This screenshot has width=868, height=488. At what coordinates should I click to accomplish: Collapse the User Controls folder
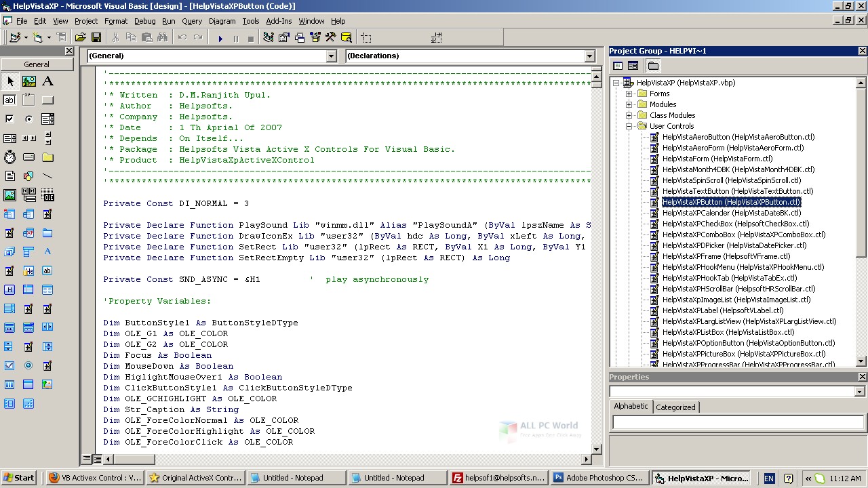pos(629,126)
